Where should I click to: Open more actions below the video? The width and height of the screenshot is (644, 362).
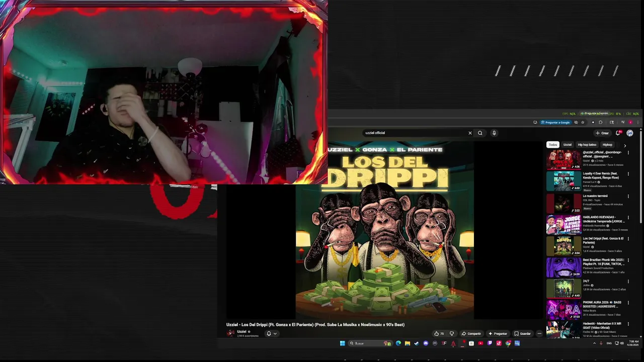[x=539, y=333]
